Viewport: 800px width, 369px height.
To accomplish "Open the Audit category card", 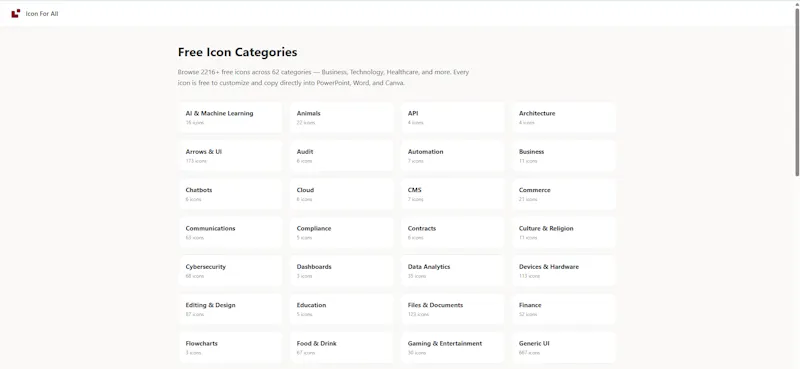I will (x=341, y=156).
